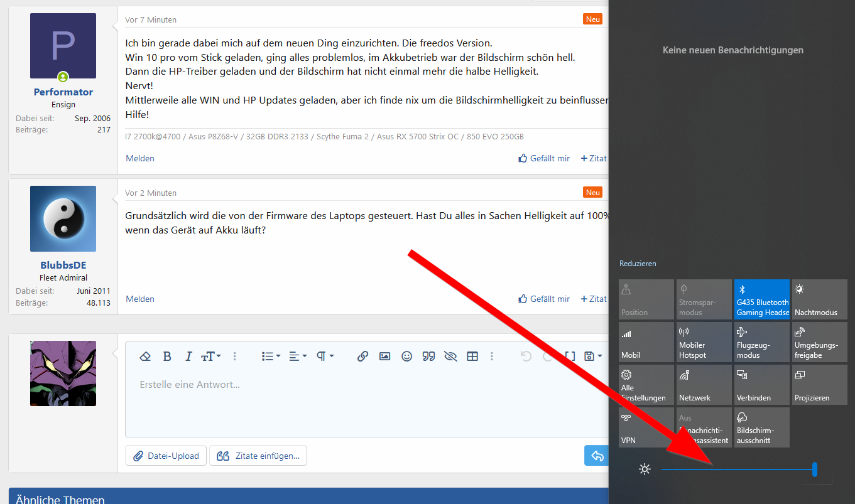The height and width of the screenshot is (504, 855).
Task: Click thumbs-up Gefällt mir on Performator's post
Action: [x=544, y=158]
